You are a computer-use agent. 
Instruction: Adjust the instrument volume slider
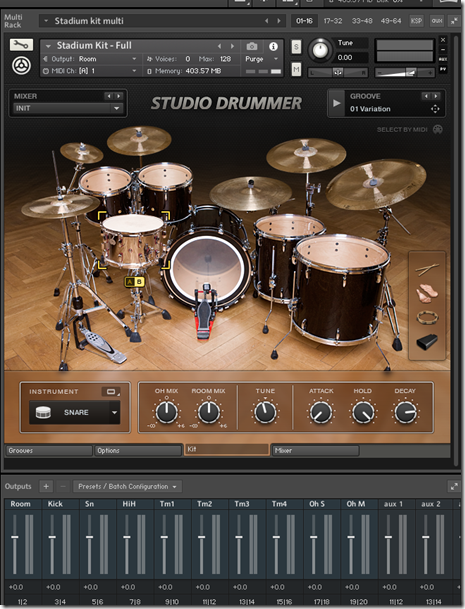404,72
